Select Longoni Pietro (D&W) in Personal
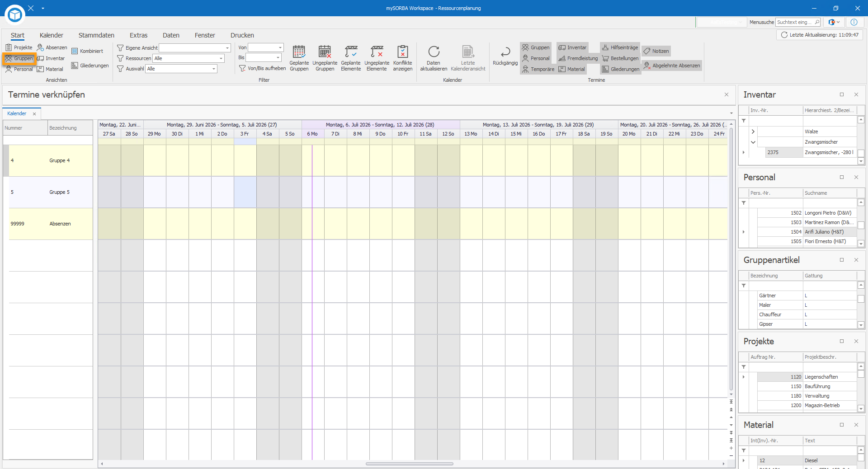Screen dimensions: 868x469 (828, 213)
